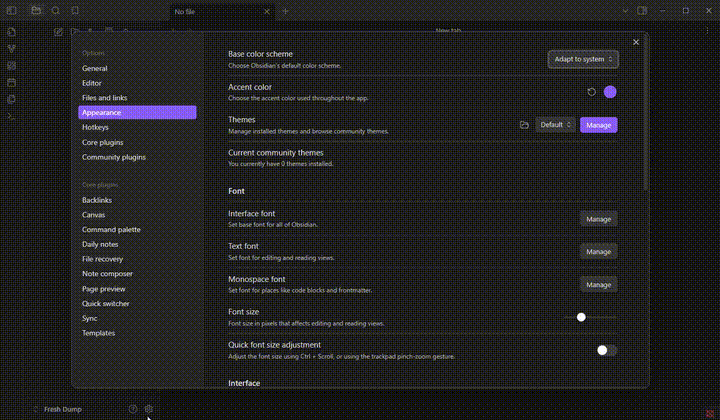Open the more options vertical dots
This screenshot has height=420, width=720.
tap(707, 31)
